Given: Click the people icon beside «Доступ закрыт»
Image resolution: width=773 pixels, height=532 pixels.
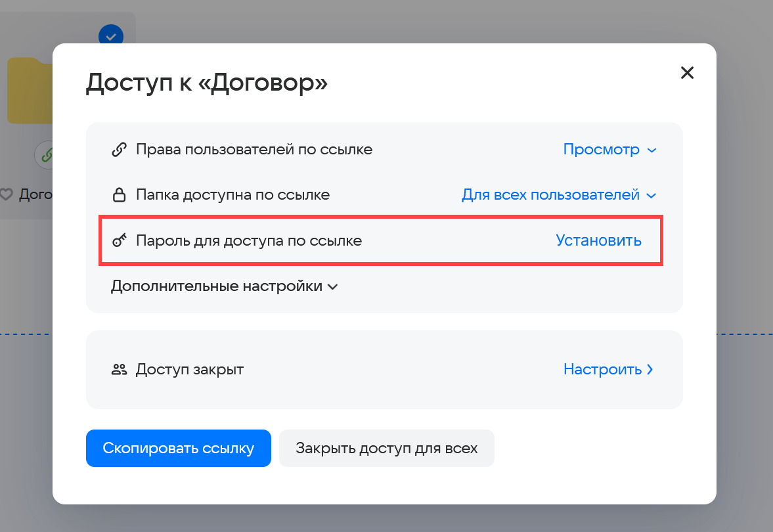Looking at the screenshot, I should coord(119,370).
